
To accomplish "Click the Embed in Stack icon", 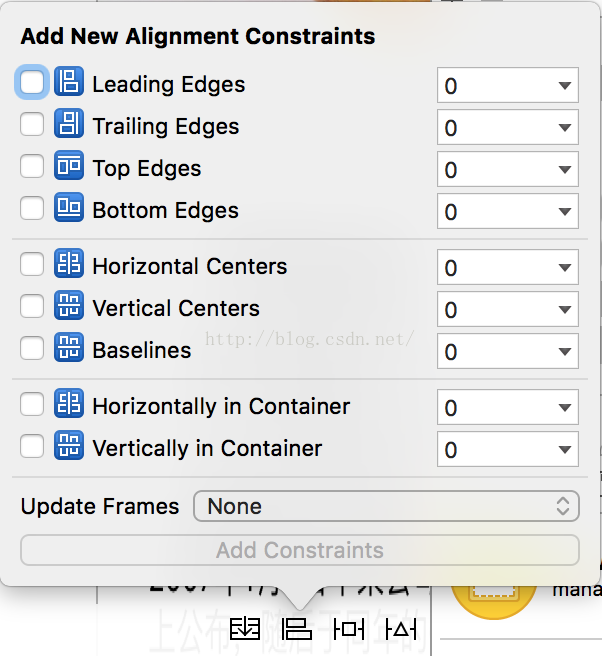I will (245, 629).
